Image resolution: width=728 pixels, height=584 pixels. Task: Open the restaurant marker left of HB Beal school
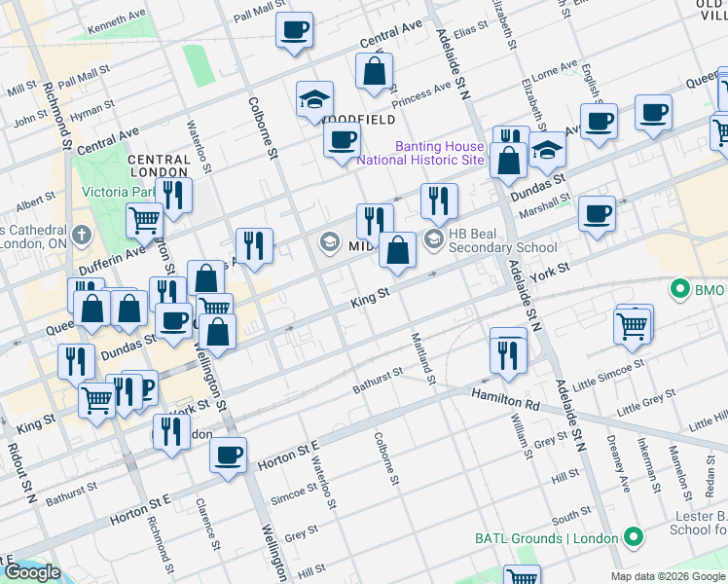[x=439, y=203]
